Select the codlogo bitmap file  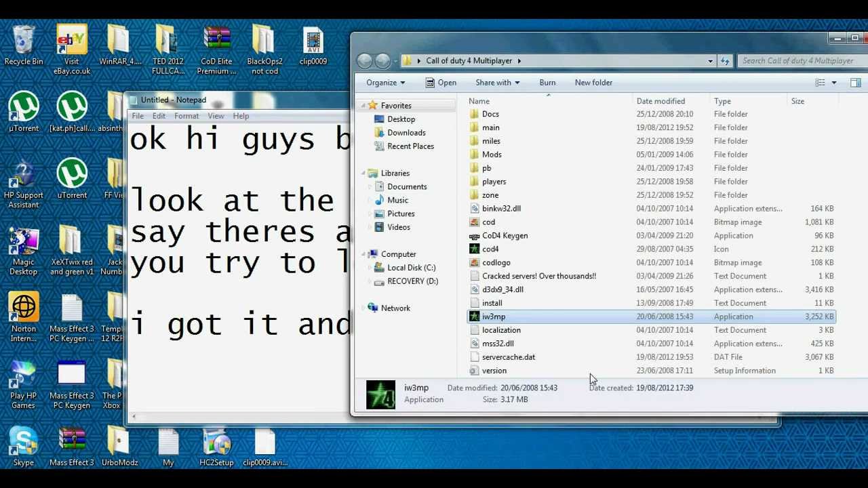[x=496, y=262]
